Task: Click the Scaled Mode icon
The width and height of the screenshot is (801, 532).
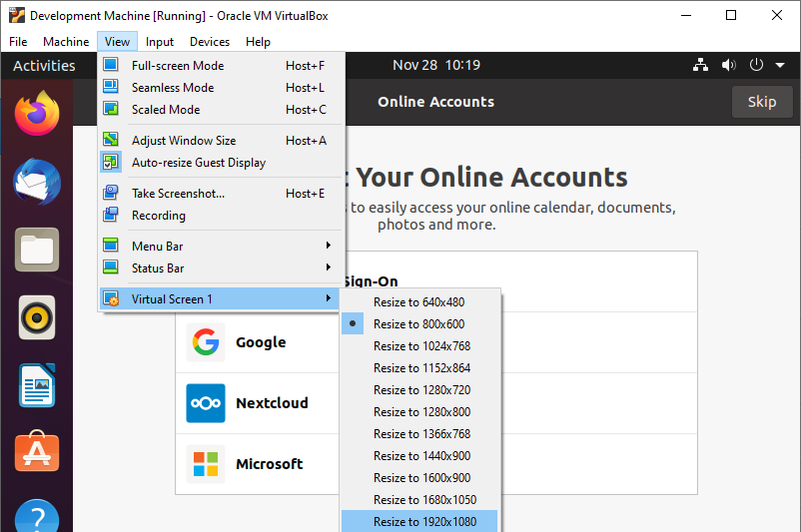Action: pos(110,109)
